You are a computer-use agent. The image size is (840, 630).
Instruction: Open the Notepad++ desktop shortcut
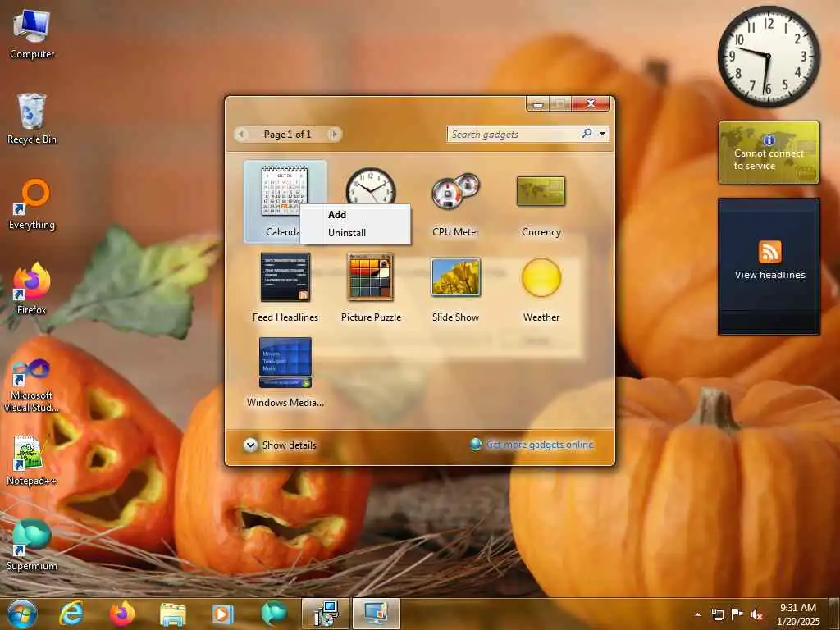click(x=31, y=461)
